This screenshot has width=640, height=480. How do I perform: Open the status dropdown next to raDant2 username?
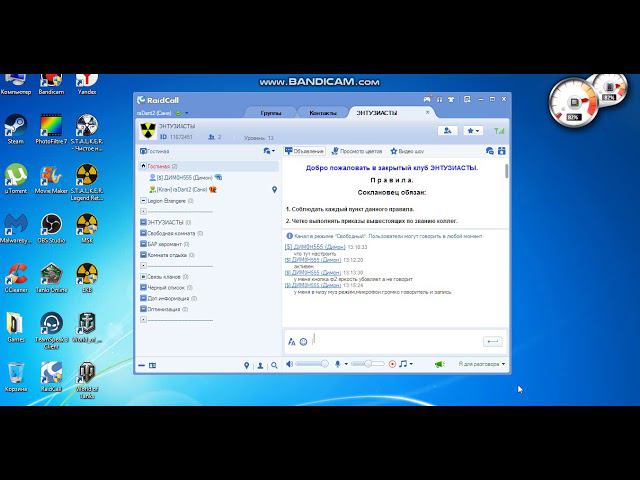coord(187,113)
